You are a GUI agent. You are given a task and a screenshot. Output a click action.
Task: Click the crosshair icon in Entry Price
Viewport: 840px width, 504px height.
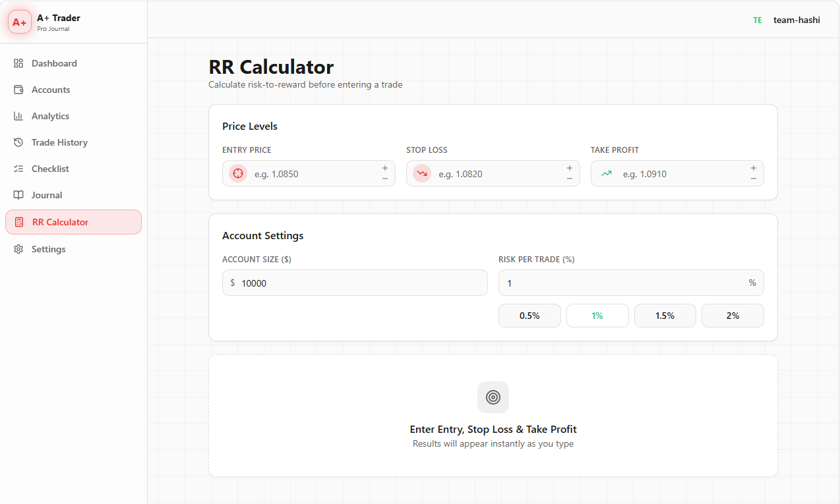(238, 173)
